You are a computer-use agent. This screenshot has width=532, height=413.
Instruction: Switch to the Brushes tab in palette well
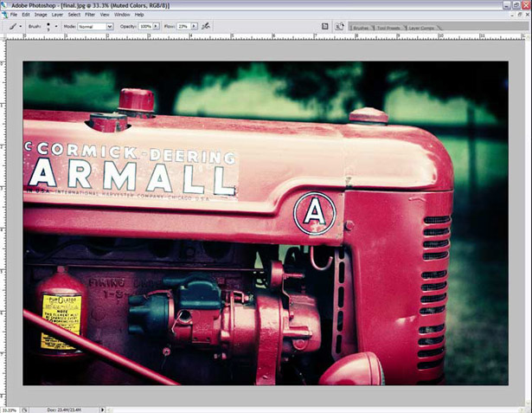point(361,28)
